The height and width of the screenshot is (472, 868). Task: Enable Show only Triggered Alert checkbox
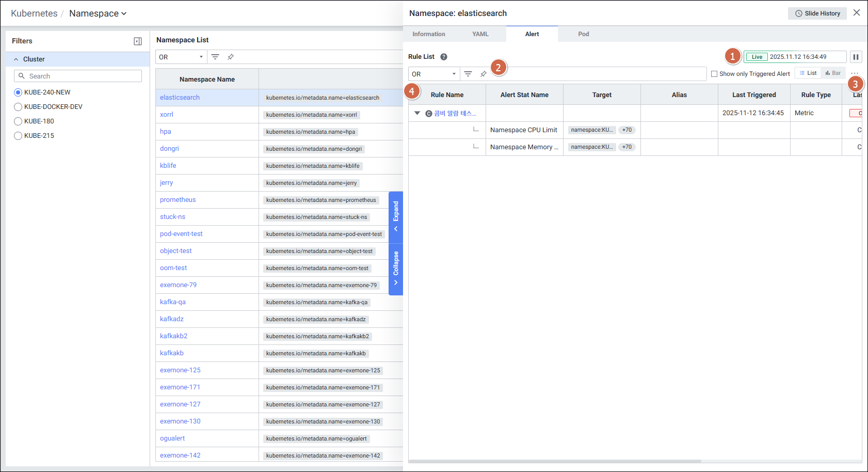pos(714,74)
